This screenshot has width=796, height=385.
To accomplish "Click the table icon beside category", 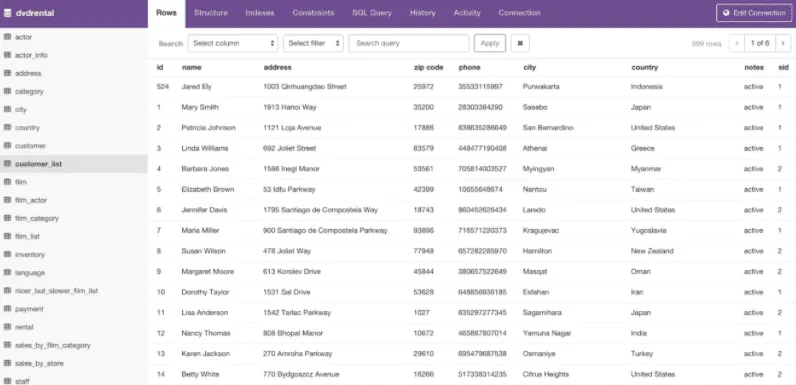I will click(8, 91).
